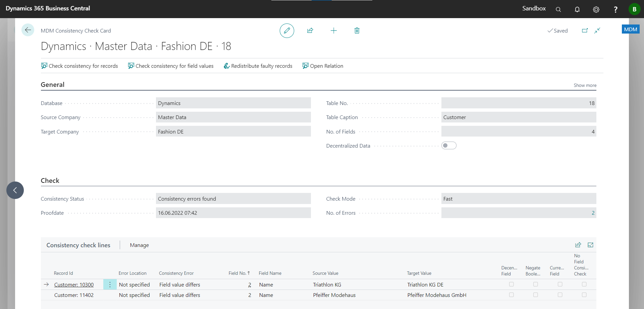The height and width of the screenshot is (309, 644).
Task: Tick Negate Boolean checkbox for Customer: 11402
Action: (536, 295)
